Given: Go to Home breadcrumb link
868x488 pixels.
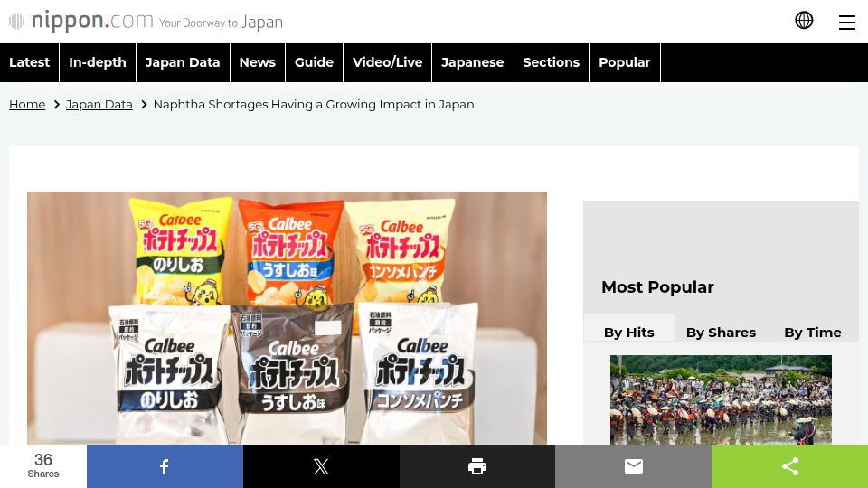Looking at the screenshot, I should coord(27,105).
